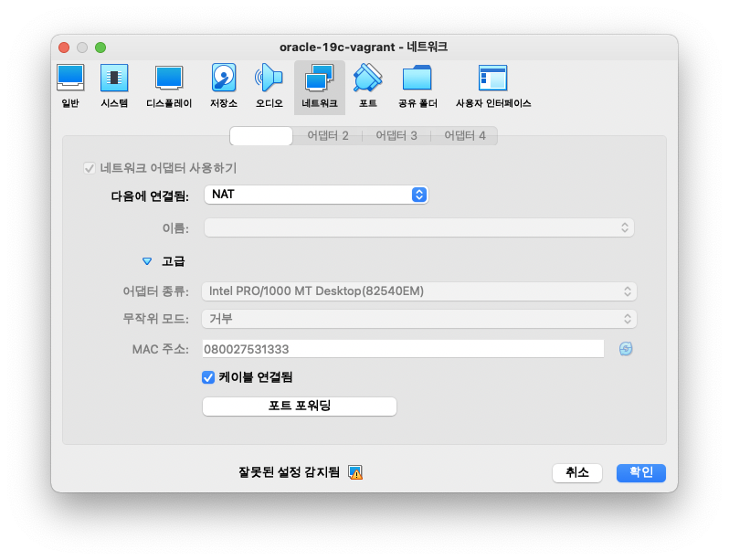Toggle 네트워크 어댑터 사용하기 checkbox

coord(90,168)
